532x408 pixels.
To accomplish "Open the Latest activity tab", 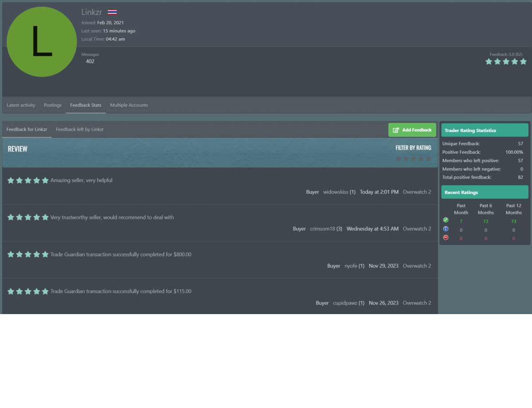I will pos(21,105).
